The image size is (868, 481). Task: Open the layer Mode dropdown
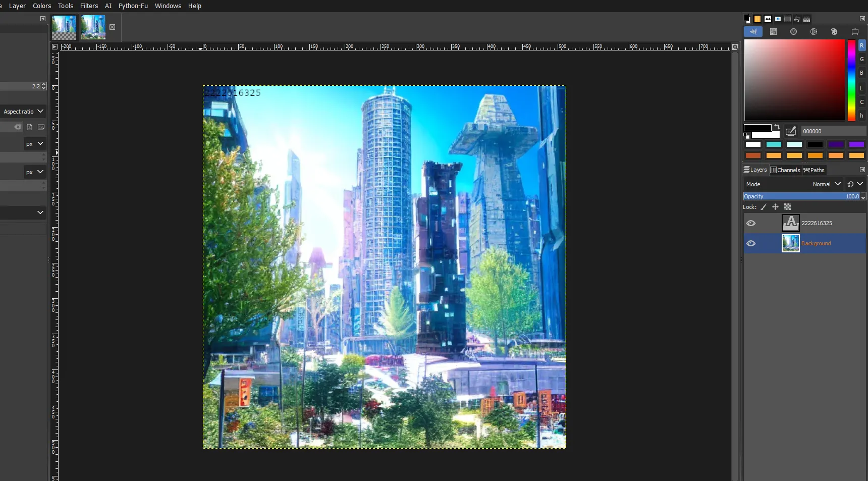click(826, 184)
